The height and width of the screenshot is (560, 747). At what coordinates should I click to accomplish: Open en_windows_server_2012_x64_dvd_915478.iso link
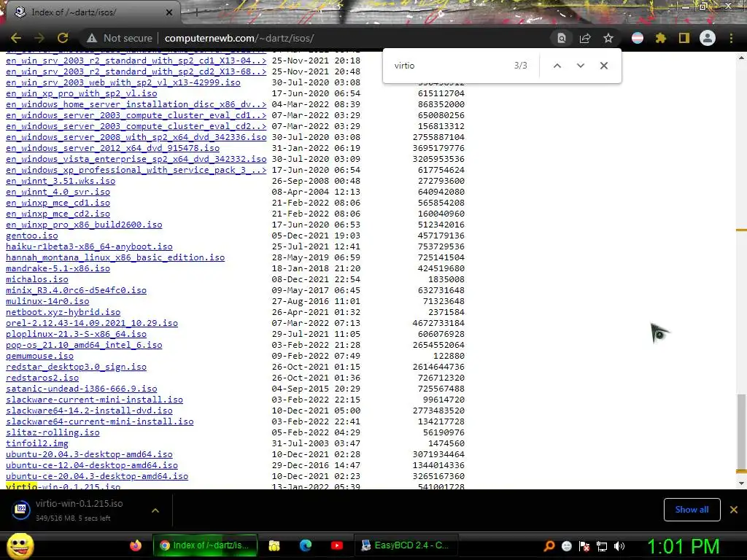click(113, 148)
